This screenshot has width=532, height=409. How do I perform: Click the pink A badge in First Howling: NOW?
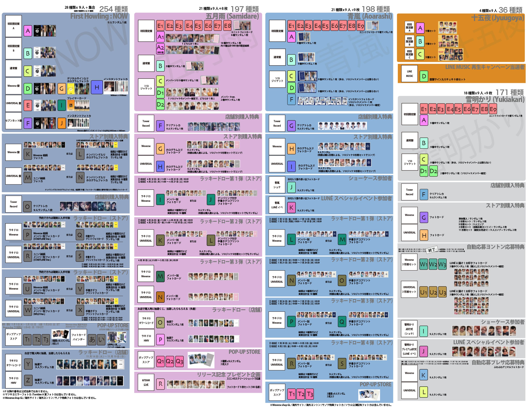[28, 31]
